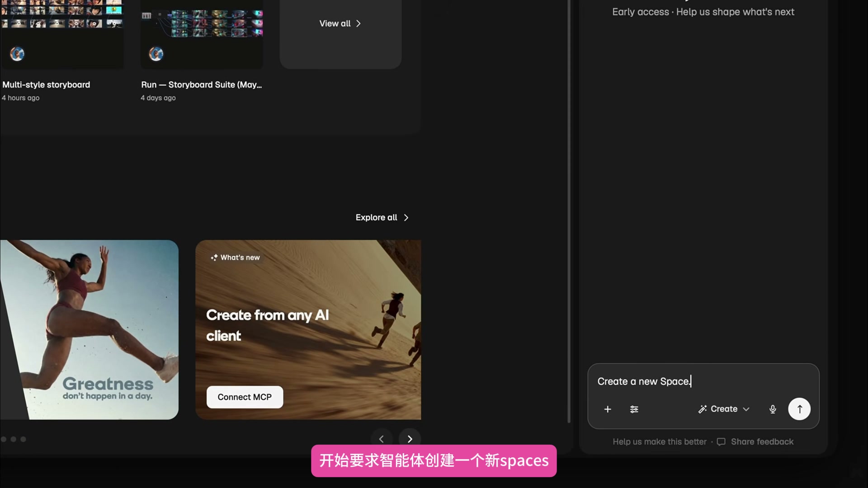This screenshot has height=488, width=868.
Task: Click into the Create a new Space text field
Action: tap(703, 381)
